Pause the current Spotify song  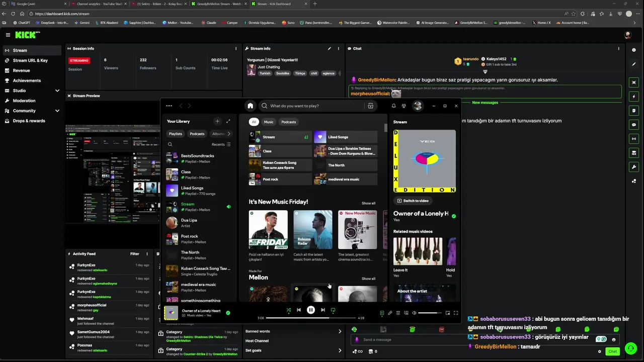pos(311,310)
